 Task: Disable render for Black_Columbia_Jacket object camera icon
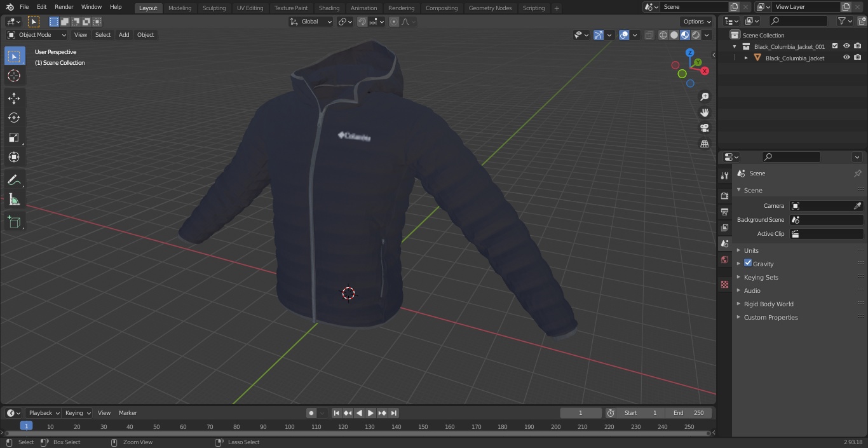pyautogui.click(x=858, y=58)
